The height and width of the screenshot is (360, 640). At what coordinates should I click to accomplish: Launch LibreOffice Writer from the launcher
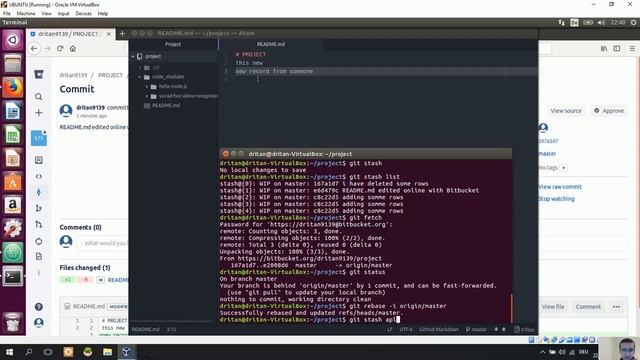[x=13, y=111]
